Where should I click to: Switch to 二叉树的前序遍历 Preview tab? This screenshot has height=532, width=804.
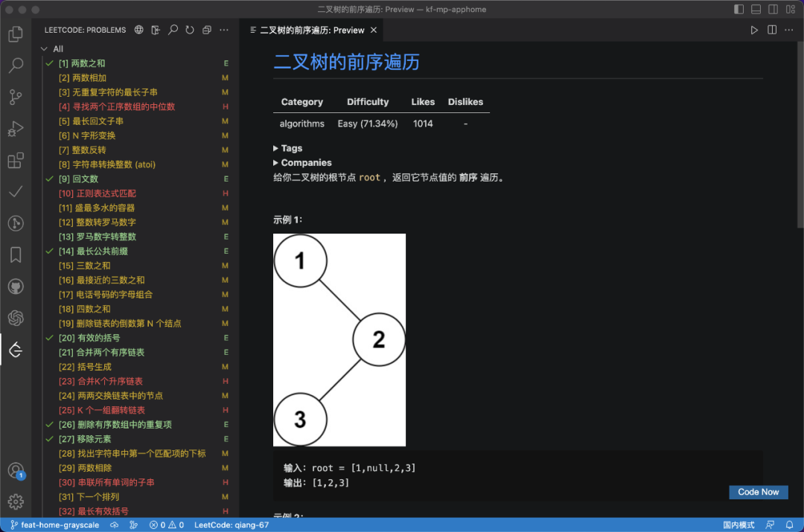tap(312, 31)
